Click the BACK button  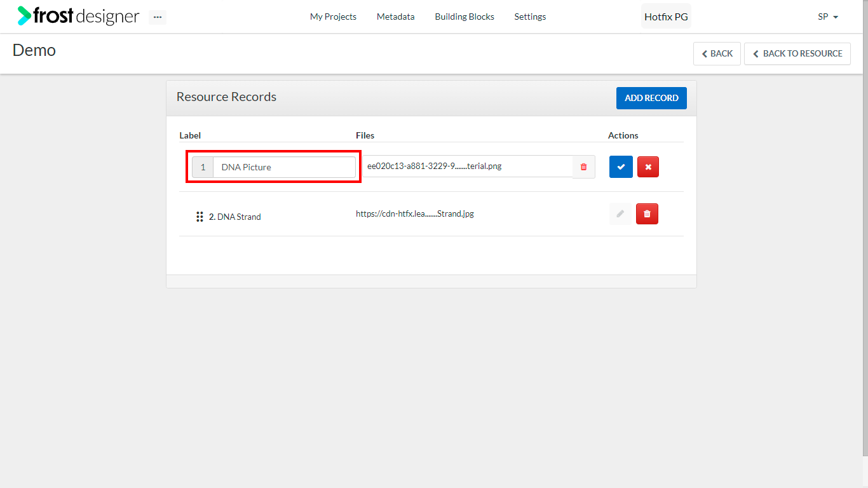[x=717, y=53]
